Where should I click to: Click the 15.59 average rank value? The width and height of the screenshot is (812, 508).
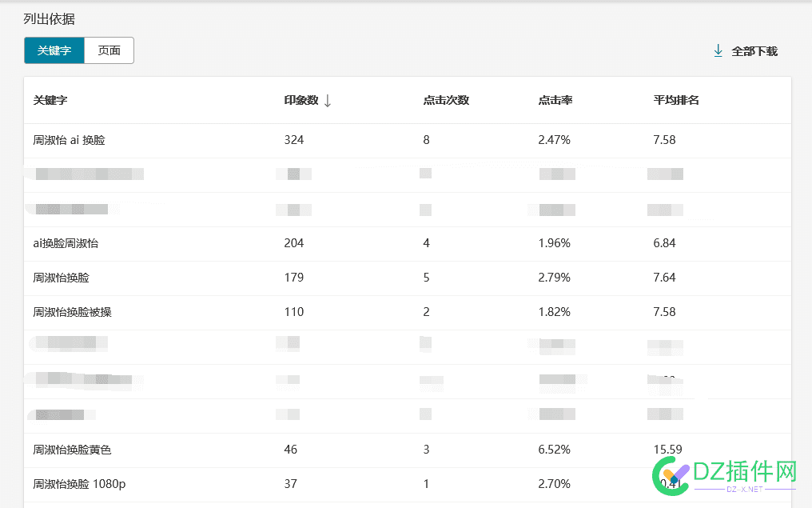click(667, 450)
